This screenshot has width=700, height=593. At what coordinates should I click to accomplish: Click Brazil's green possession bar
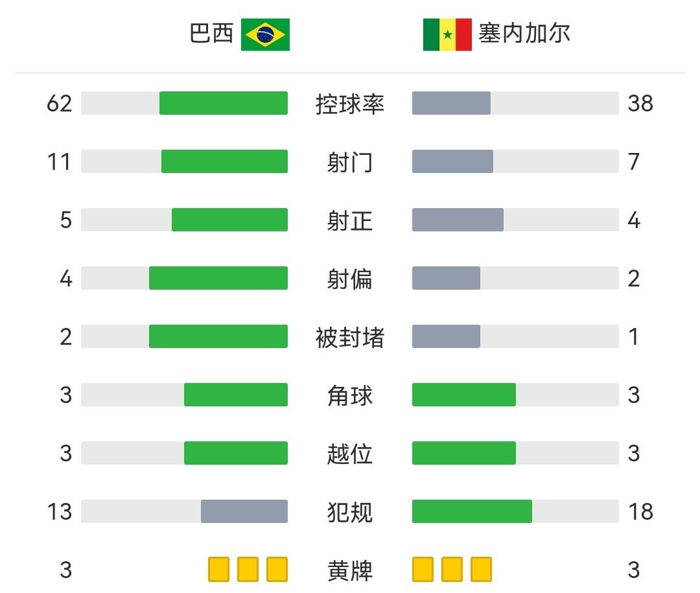(224, 103)
